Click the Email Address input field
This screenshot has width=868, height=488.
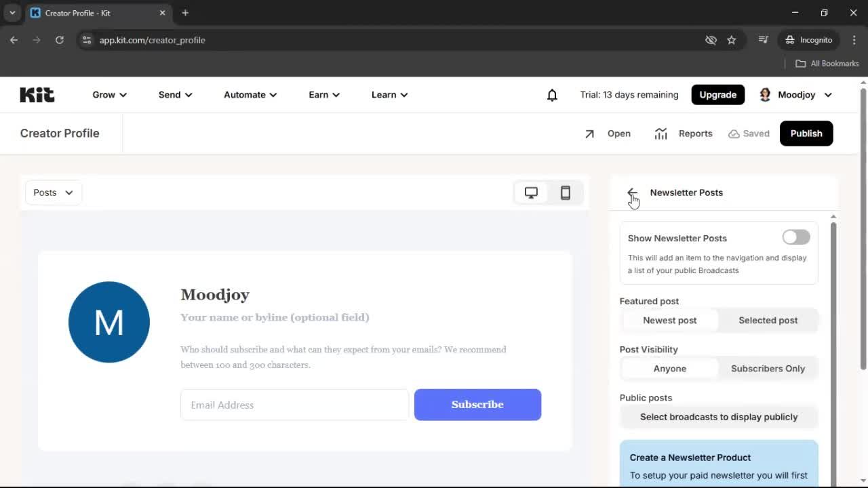(x=294, y=405)
